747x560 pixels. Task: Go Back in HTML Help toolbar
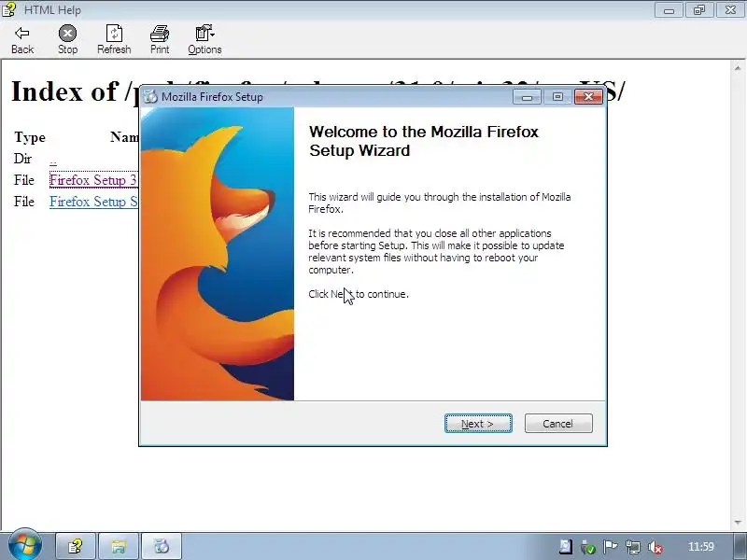coord(22,40)
